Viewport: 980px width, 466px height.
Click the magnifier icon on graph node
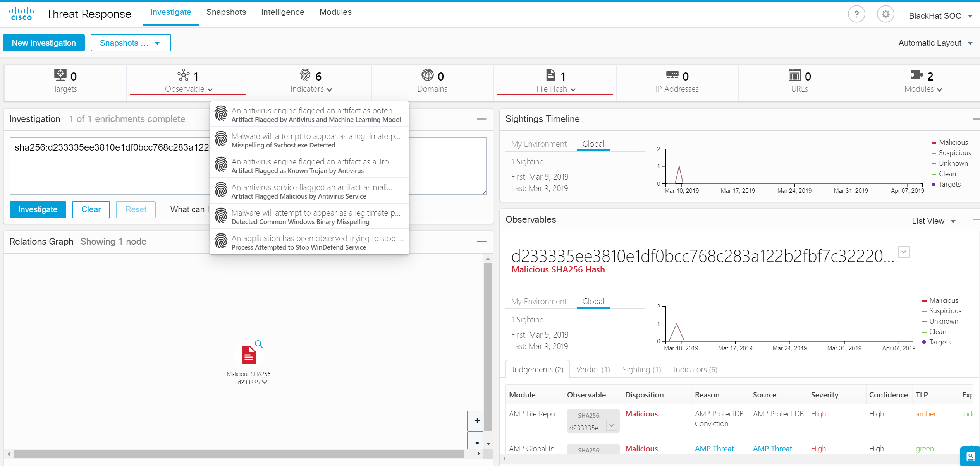click(x=259, y=344)
